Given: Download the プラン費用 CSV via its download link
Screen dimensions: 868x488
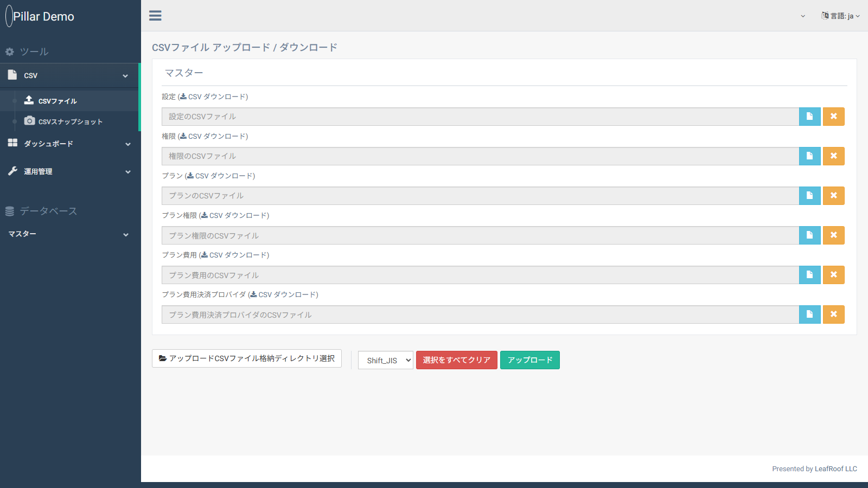Looking at the screenshot, I should [234, 255].
